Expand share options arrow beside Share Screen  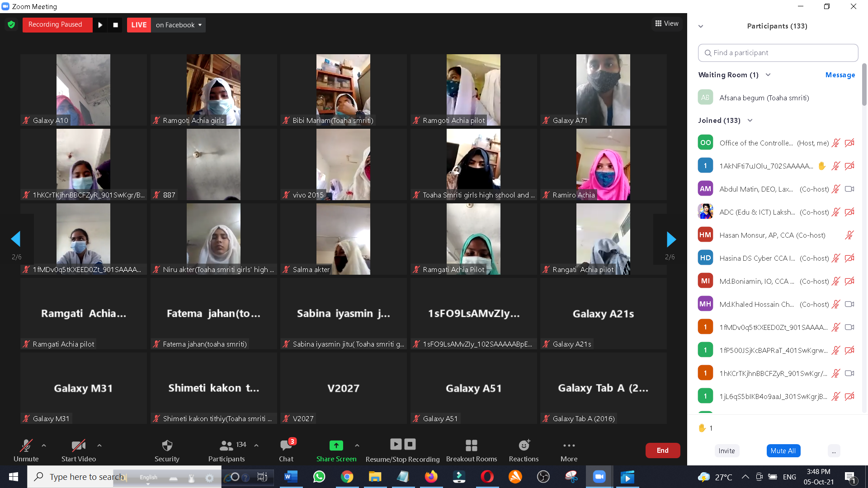[x=357, y=446]
